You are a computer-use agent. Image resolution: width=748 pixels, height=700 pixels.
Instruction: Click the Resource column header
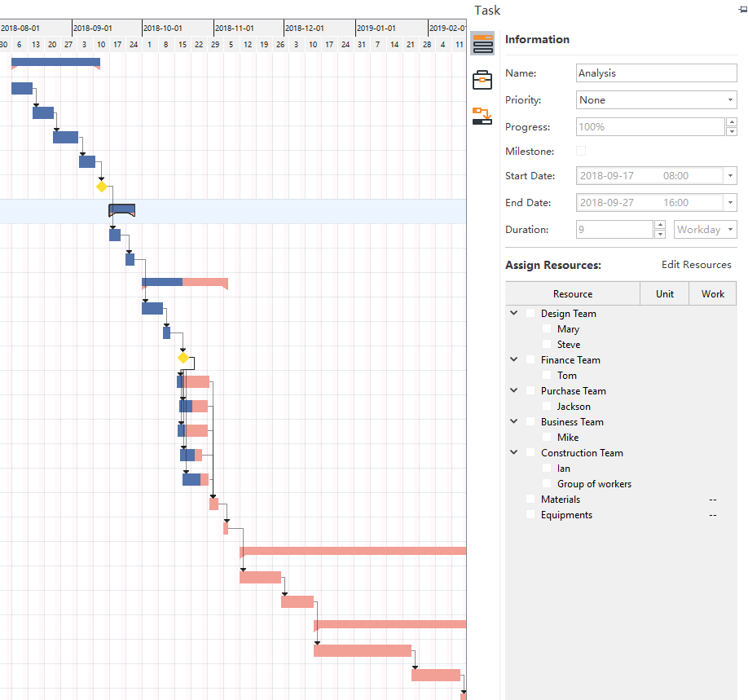[x=573, y=294]
